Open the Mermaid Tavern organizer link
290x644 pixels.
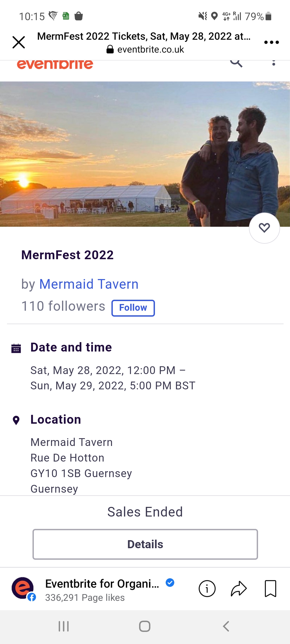pos(89,284)
